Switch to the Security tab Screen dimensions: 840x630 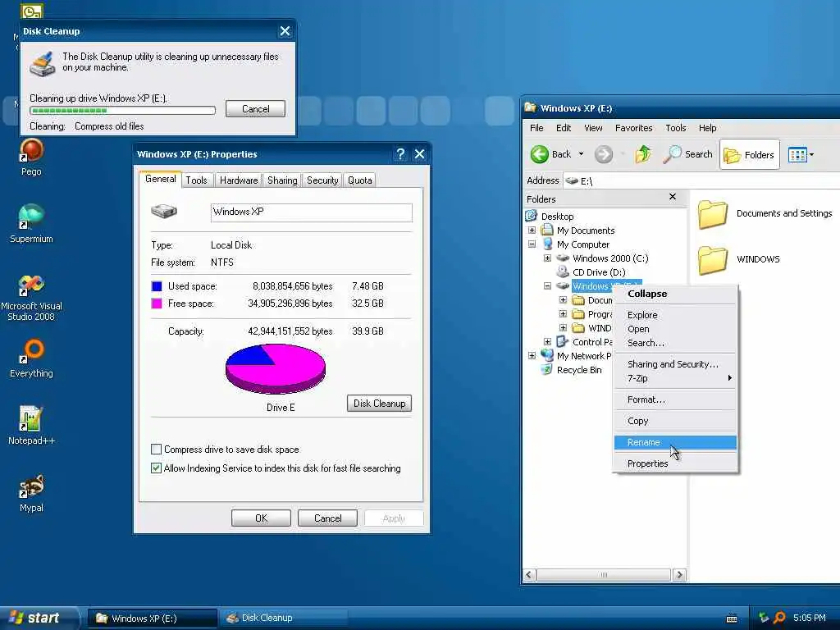322,180
